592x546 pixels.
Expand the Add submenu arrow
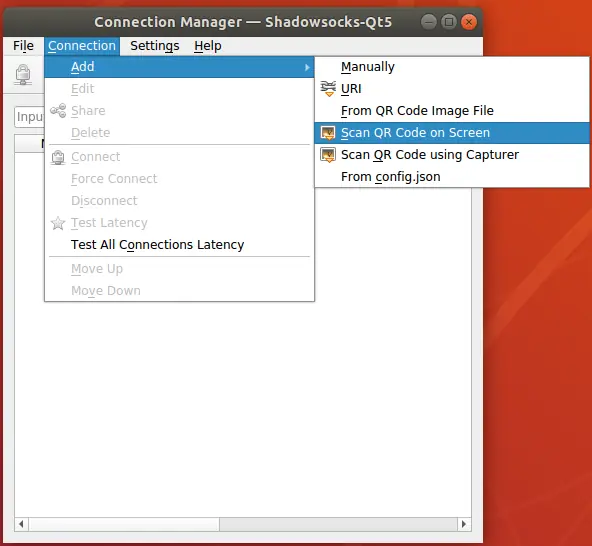(x=307, y=67)
